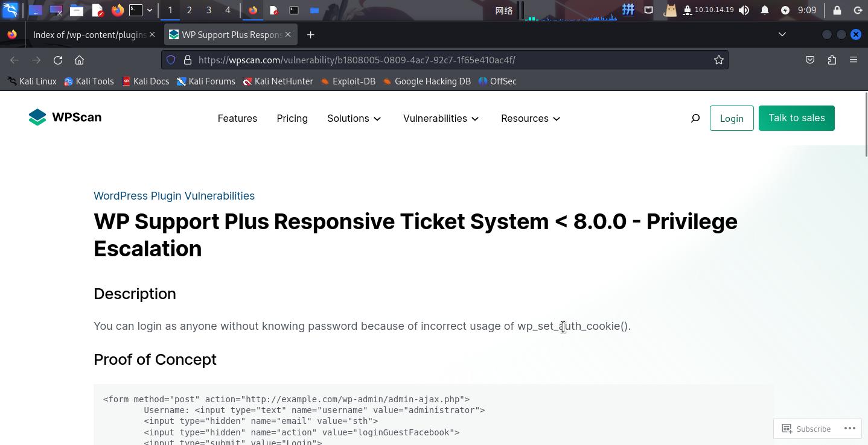The image size is (868, 445).
Task: Focus the terminal window in the taskbar
Action: [294, 10]
